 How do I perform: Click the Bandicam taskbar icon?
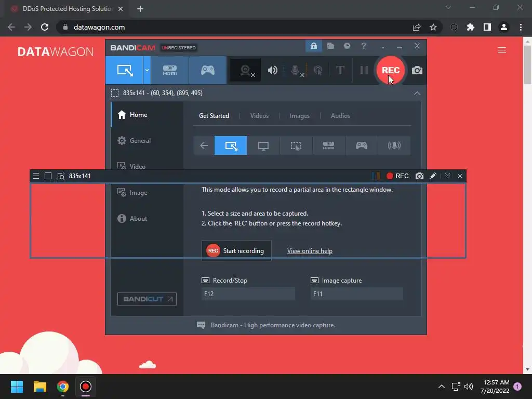[86, 387]
